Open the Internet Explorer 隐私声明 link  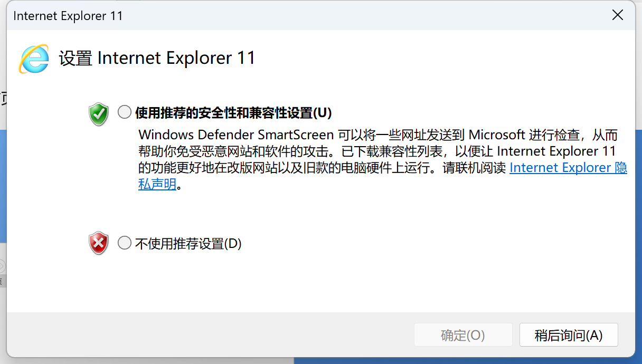[x=568, y=168]
